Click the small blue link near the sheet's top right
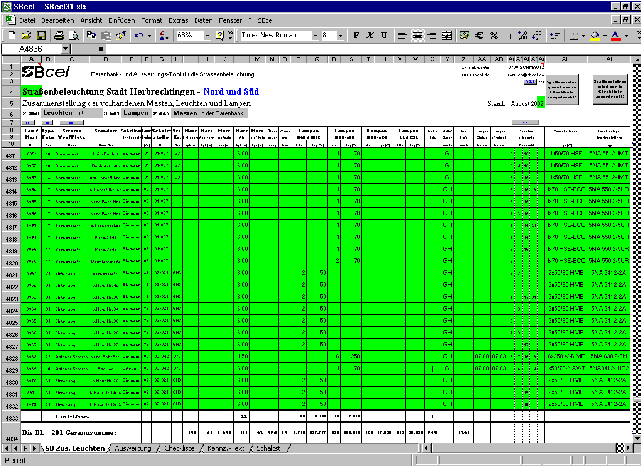 tap(530, 82)
